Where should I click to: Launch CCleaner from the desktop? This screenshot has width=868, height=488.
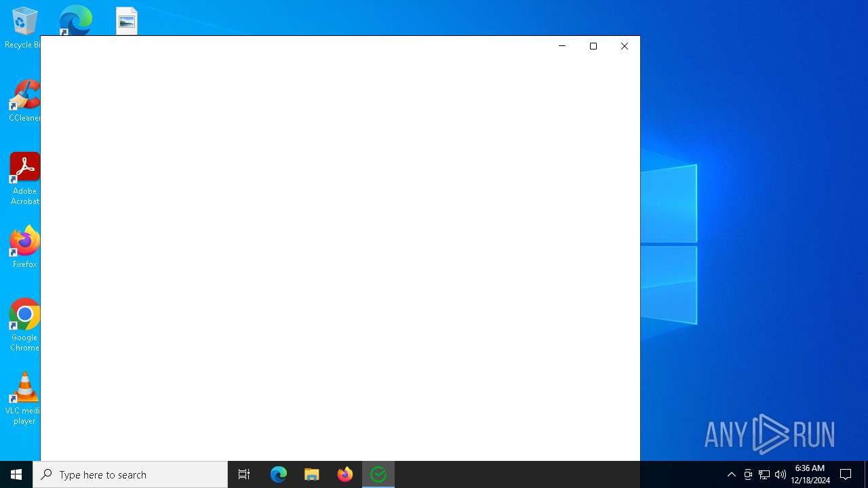pos(24,101)
